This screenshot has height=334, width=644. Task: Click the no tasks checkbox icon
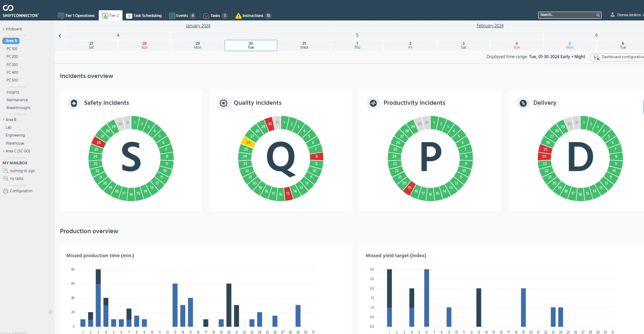(5, 178)
